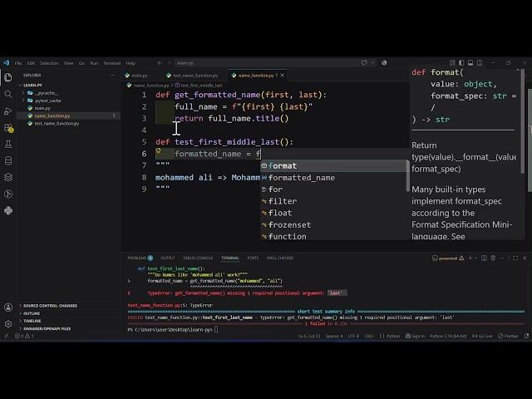Screen dimensions: 532x399
Task: Open the database icon in activity bar
Action: (8, 160)
